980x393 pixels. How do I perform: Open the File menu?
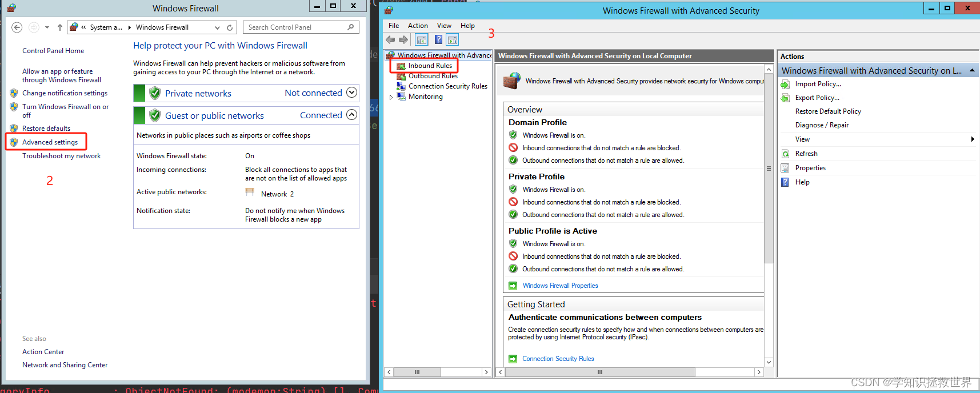click(x=394, y=26)
